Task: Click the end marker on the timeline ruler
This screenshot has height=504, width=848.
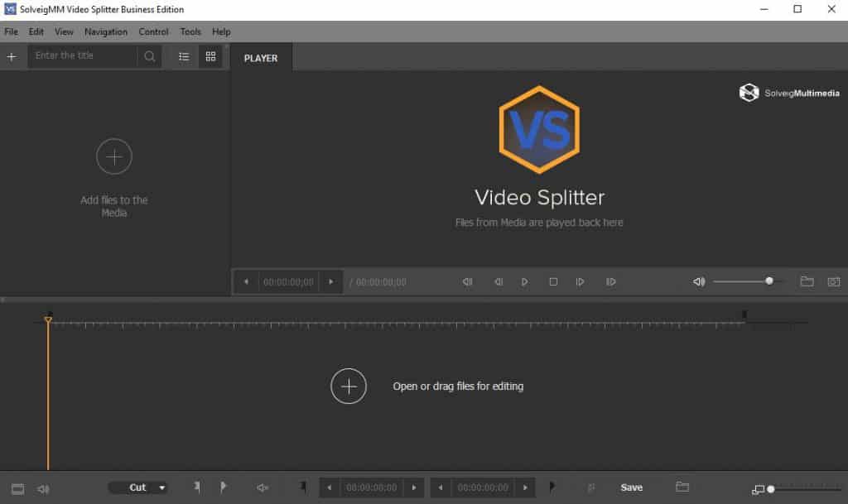Action: [x=744, y=315]
